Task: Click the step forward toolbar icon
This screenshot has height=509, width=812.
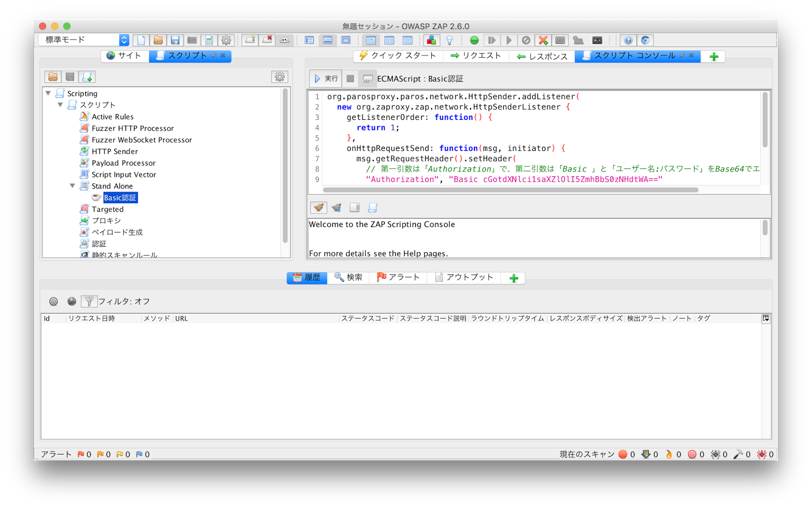Action: point(492,40)
